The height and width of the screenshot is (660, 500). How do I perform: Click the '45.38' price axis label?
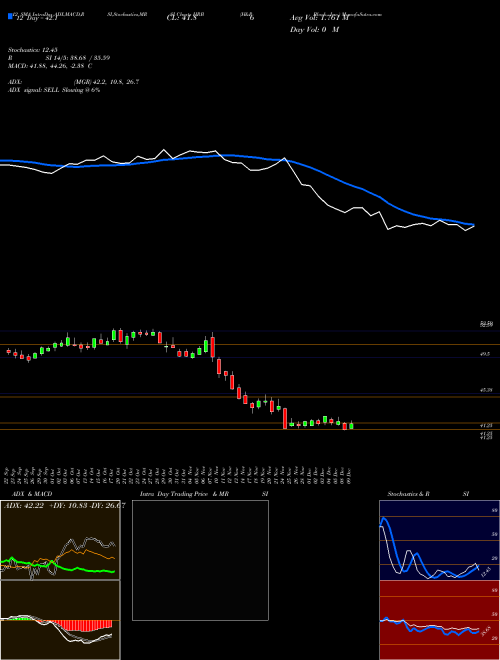point(486,390)
